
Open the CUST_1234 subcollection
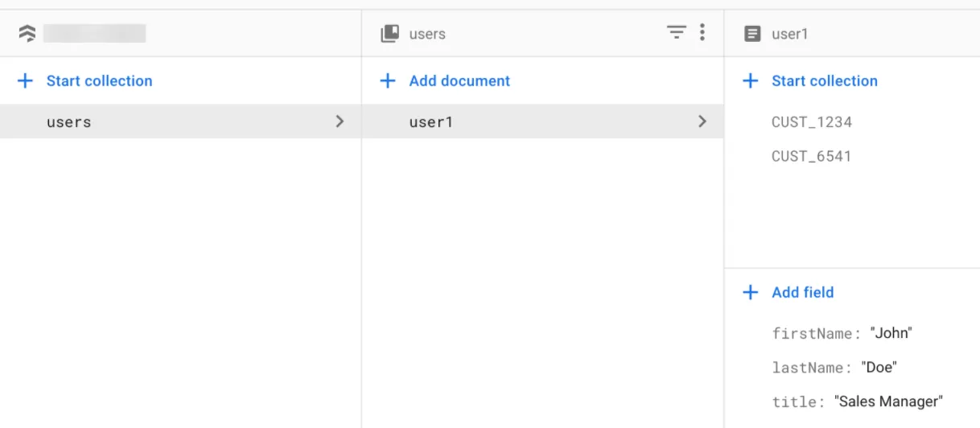pyautogui.click(x=811, y=122)
